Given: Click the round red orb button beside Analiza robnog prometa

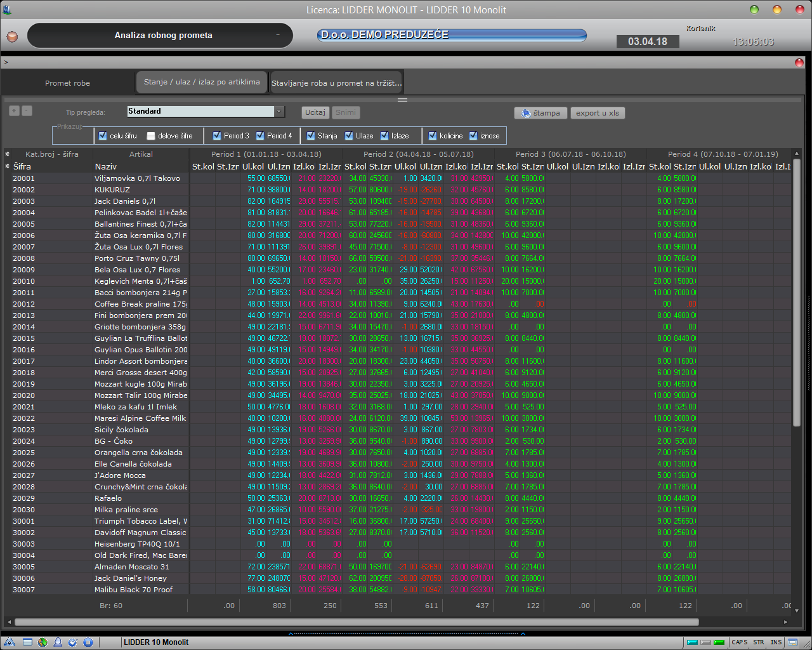Looking at the screenshot, I should [12, 37].
